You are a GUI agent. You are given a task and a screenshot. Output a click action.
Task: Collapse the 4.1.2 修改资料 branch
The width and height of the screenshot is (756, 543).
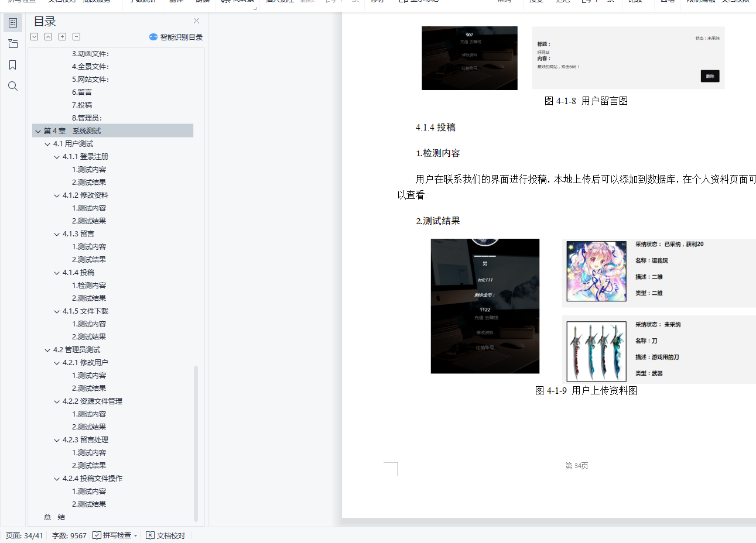[x=57, y=195]
